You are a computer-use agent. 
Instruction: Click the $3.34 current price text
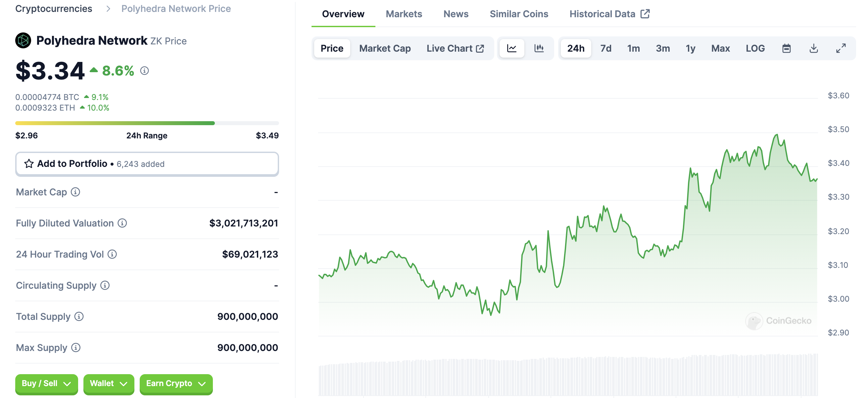click(x=50, y=71)
